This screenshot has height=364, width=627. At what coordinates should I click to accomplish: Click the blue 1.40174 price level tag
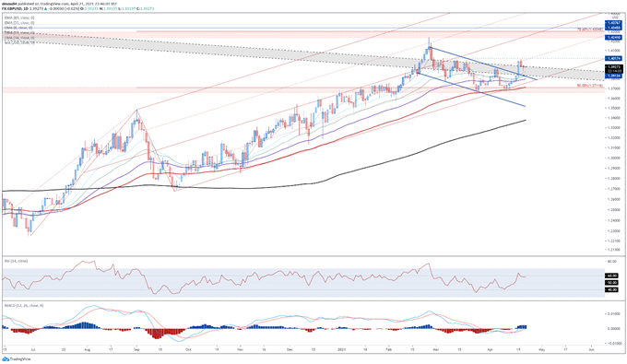(613, 58)
